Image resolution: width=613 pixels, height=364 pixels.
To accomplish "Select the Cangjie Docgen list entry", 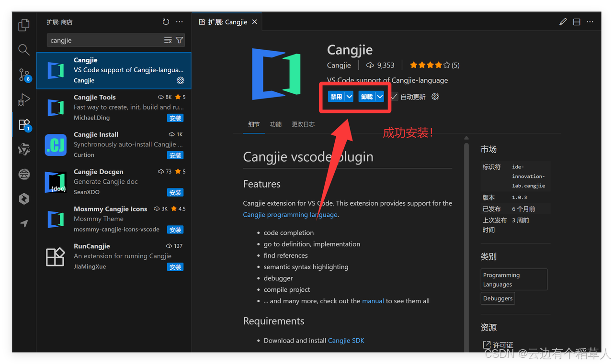I will coord(114,182).
